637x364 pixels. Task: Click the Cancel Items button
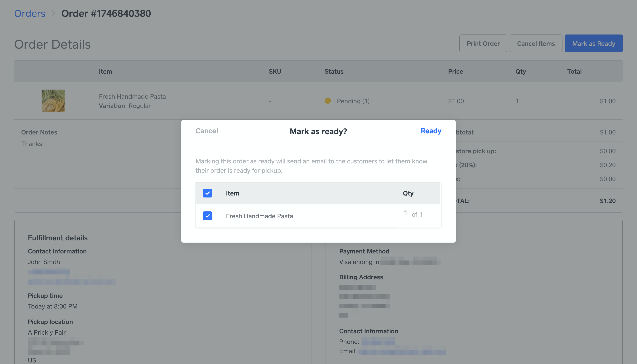coord(535,44)
